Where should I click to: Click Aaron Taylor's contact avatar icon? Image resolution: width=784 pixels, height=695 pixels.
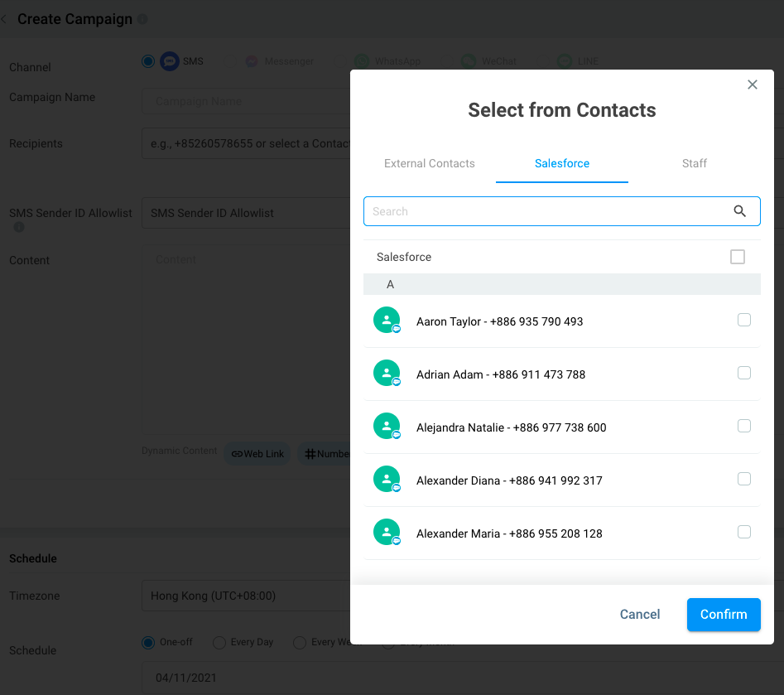[x=387, y=321]
